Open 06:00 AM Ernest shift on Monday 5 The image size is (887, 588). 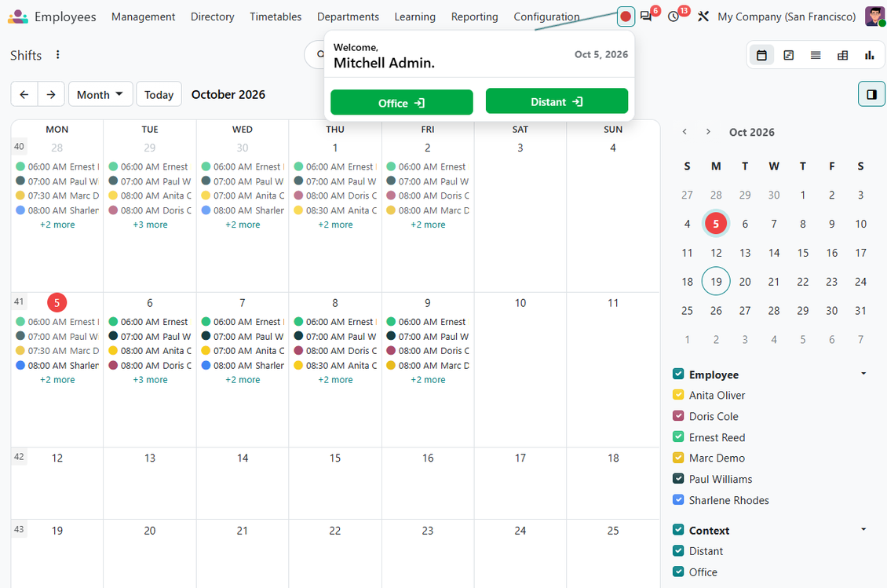(57, 321)
